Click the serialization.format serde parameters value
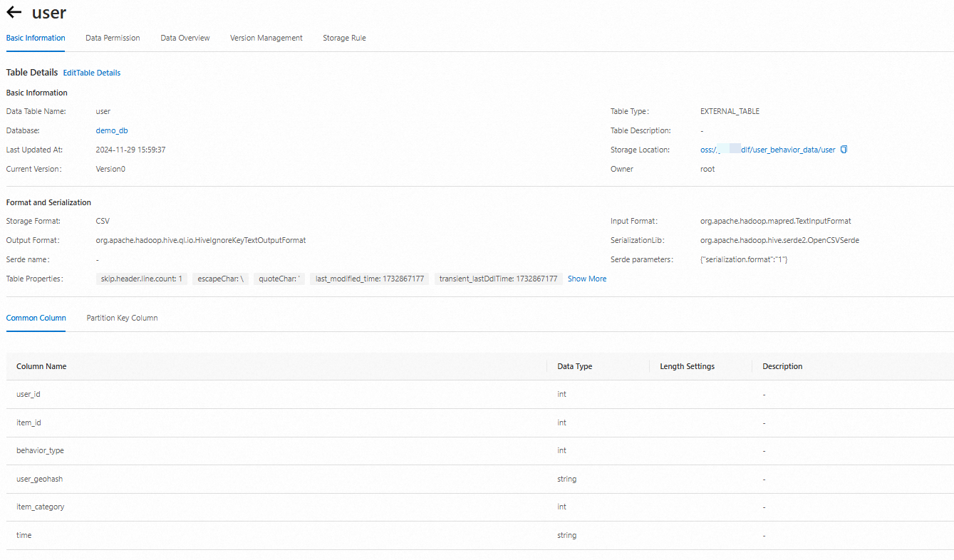The height and width of the screenshot is (560, 954). [744, 259]
